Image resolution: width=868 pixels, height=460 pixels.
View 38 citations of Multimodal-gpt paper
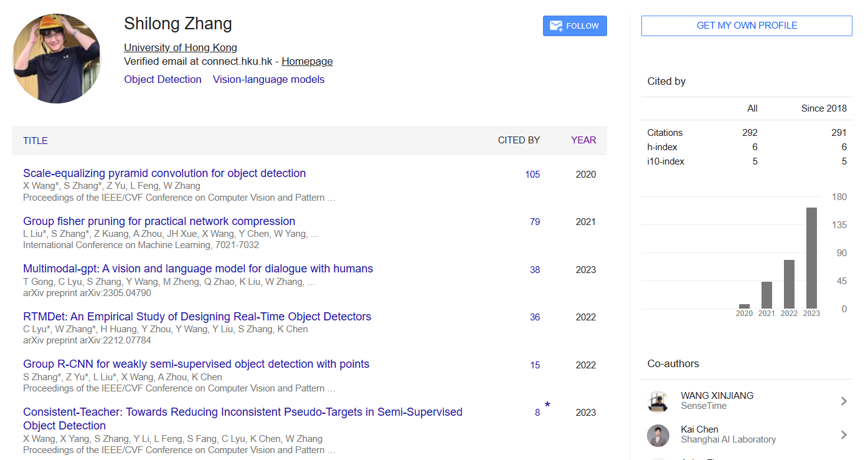click(x=535, y=270)
